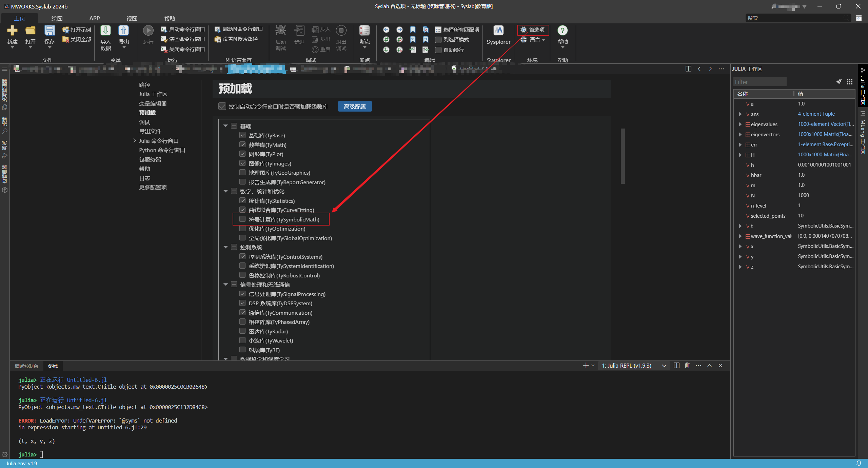Enable 符号计算库(TySymbolicMath) checkbox
Image resolution: width=868 pixels, height=468 pixels.
pos(242,219)
